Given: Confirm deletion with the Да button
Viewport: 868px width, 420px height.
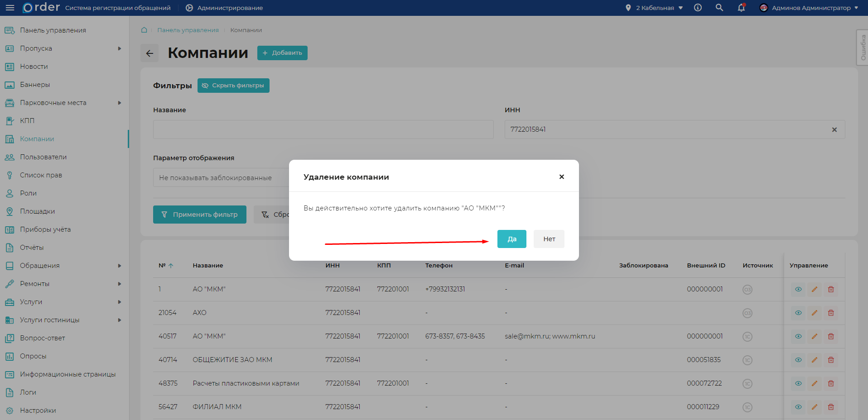Looking at the screenshot, I should 511,239.
